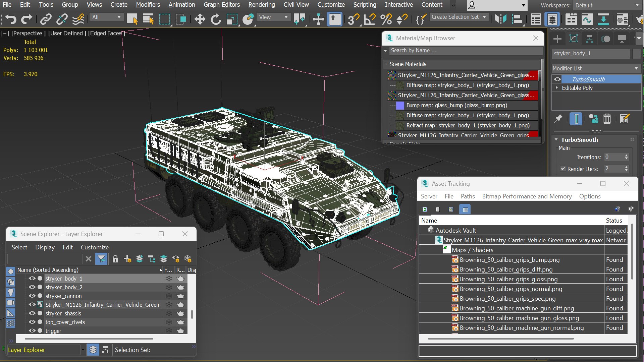
Task: Click Remove modifier trash icon
Action: [x=607, y=119]
